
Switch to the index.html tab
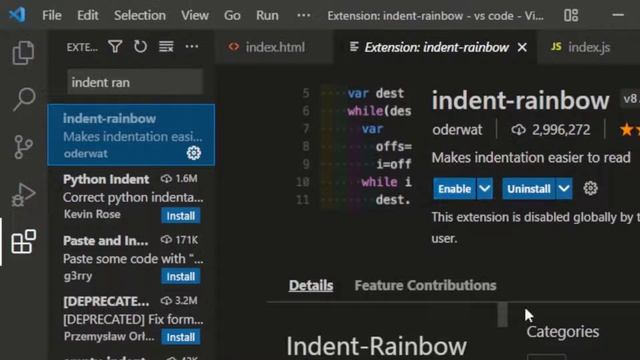click(274, 47)
